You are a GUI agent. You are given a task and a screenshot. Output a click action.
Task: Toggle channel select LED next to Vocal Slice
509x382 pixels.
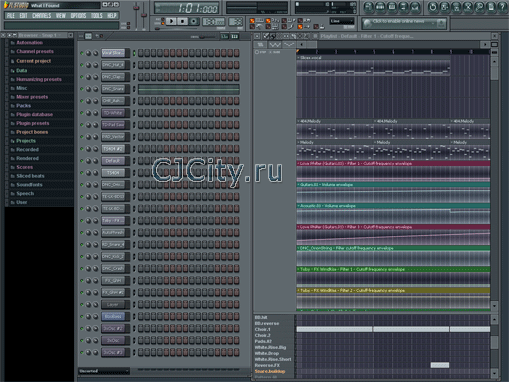pos(134,53)
